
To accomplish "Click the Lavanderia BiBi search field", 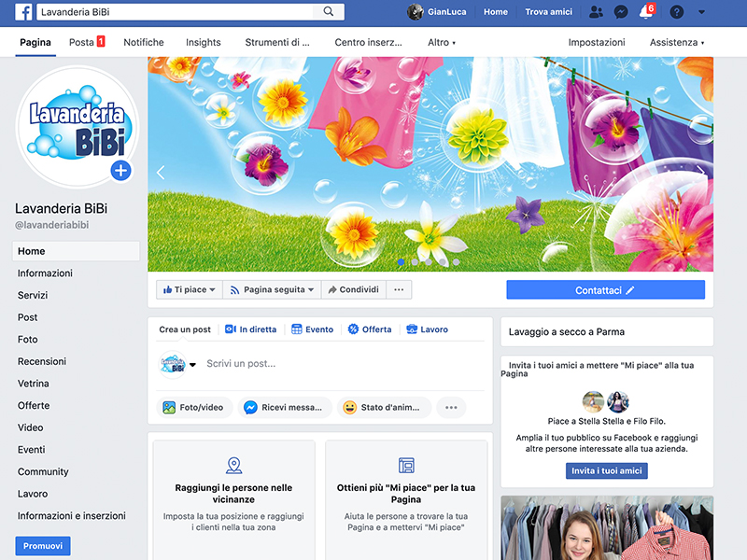I will [176, 12].
